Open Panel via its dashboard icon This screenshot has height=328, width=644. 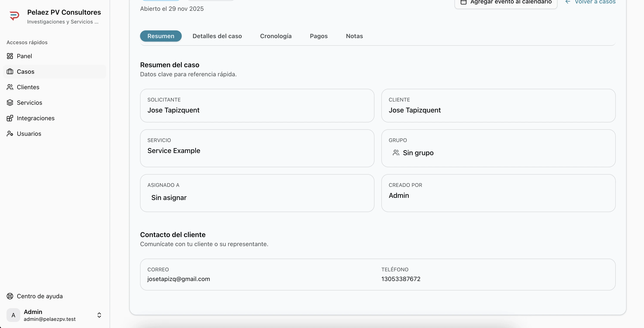point(10,56)
